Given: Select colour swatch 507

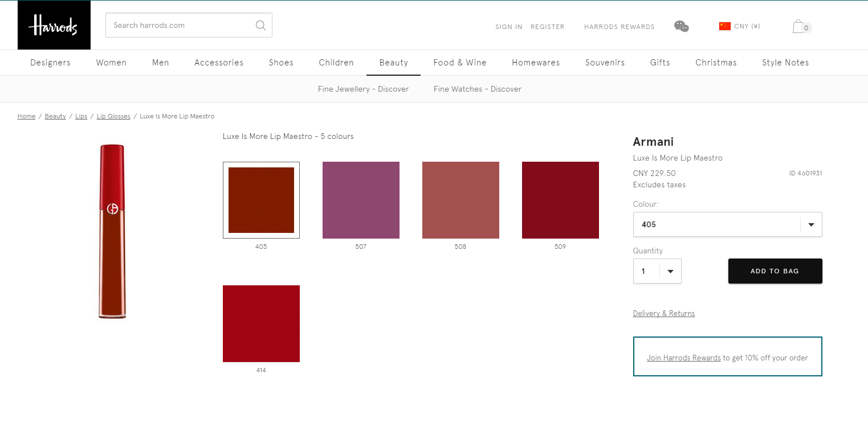Looking at the screenshot, I should point(361,200).
